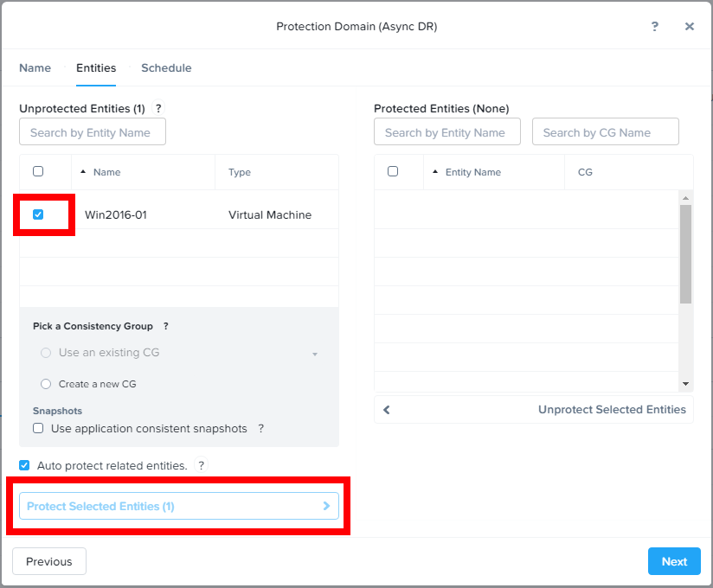Disable Auto protect related entities
713x588 pixels.
click(x=24, y=465)
